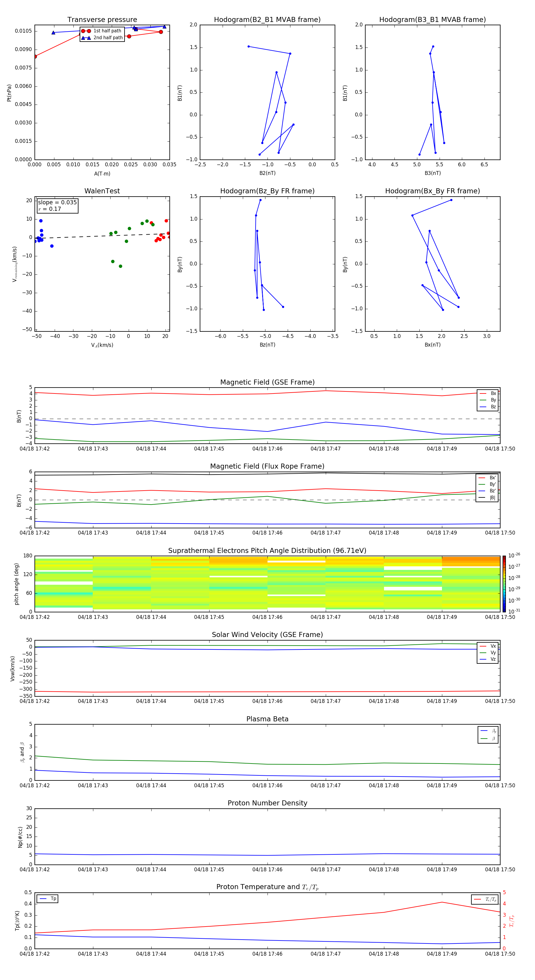Image resolution: width=535 pixels, height=980 pixels.
Task: Click '|B|' in the Flux Rope legend
Action: (487, 498)
